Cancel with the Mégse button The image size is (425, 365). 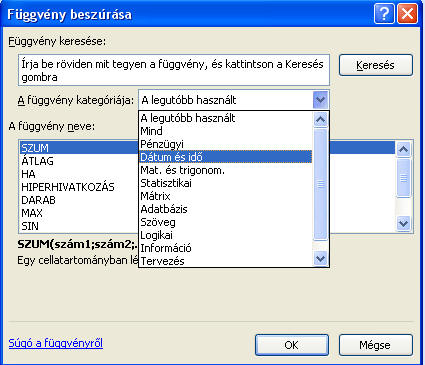coord(376,345)
